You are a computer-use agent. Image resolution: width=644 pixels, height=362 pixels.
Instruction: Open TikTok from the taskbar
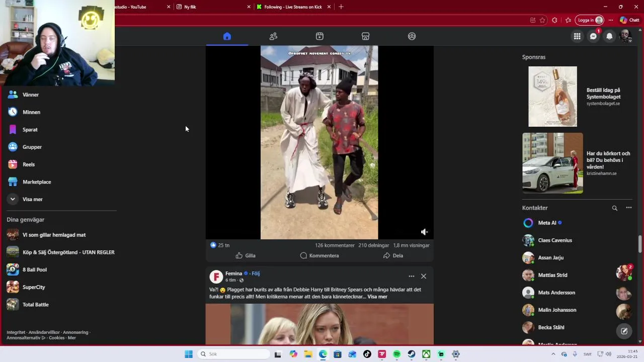[367, 354]
